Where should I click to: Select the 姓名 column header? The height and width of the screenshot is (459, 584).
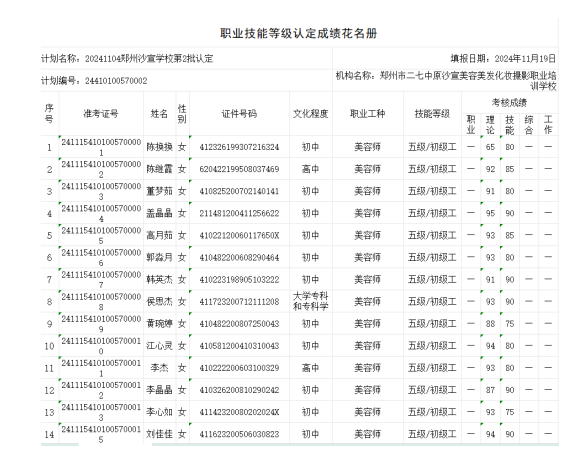coord(159,114)
